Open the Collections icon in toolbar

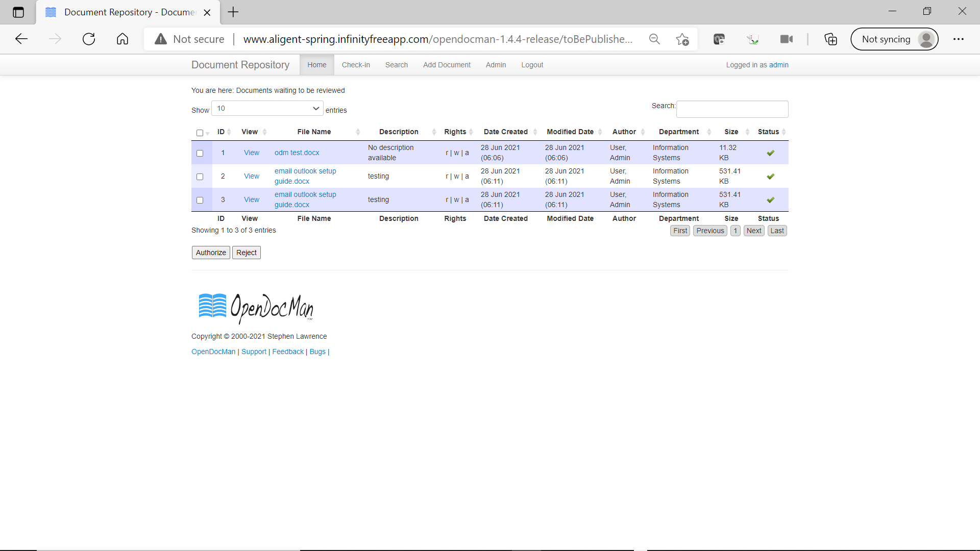coord(830,39)
